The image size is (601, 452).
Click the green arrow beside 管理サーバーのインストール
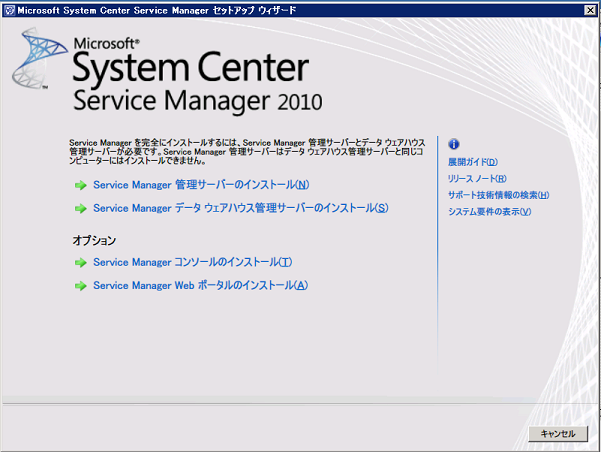(x=81, y=185)
